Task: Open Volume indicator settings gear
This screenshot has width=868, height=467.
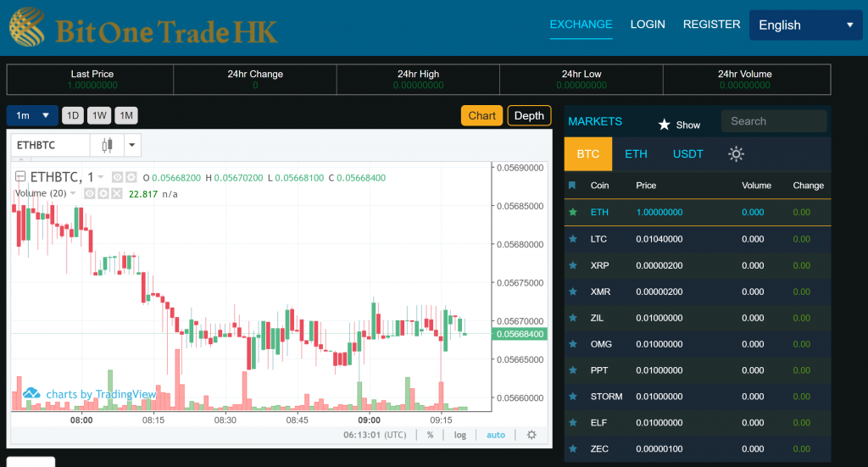Action: click(103, 193)
